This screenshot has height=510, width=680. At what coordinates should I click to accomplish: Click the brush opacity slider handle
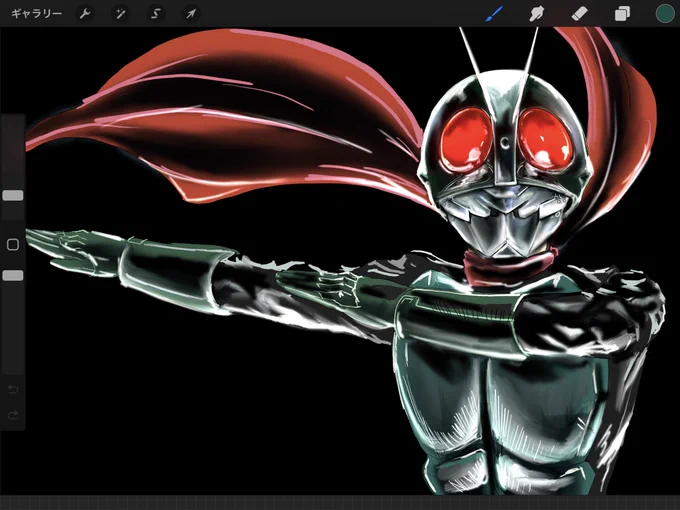point(13,275)
